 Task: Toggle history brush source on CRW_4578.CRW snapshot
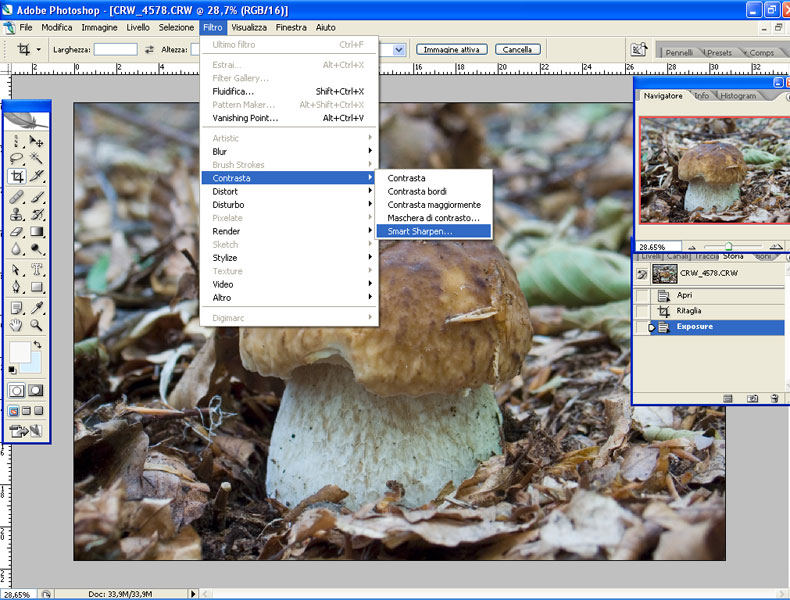coord(643,273)
